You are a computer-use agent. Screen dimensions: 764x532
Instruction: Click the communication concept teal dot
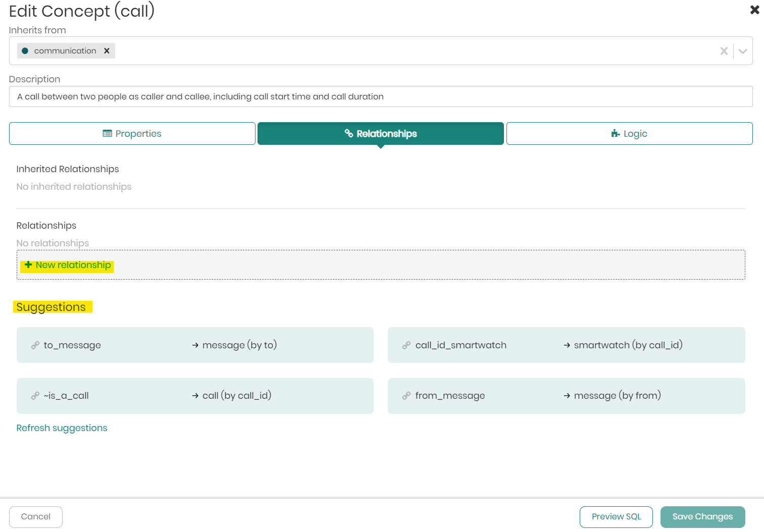(x=25, y=51)
